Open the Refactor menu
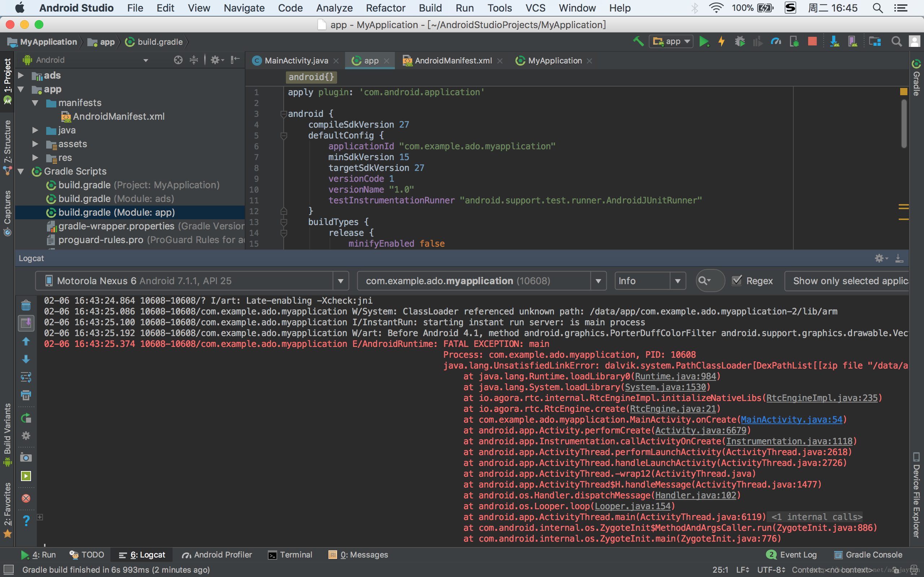Screen dimensions: 924x577 click(385, 8)
